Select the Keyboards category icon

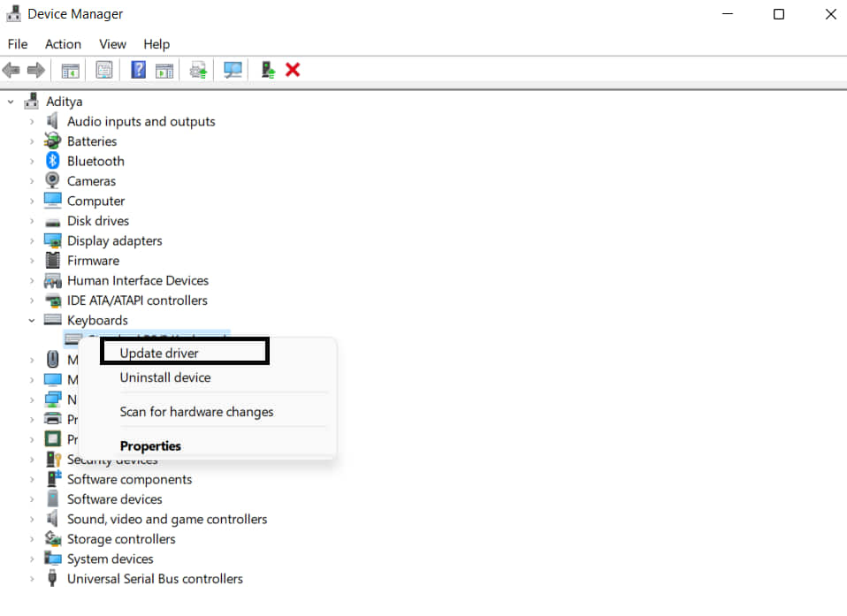click(x=52, y=320)
